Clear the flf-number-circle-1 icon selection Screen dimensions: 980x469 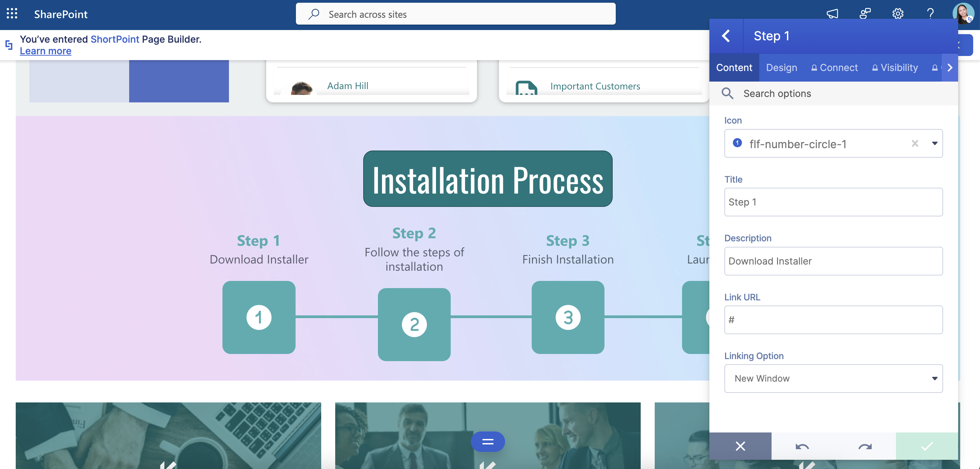(915, 143)
